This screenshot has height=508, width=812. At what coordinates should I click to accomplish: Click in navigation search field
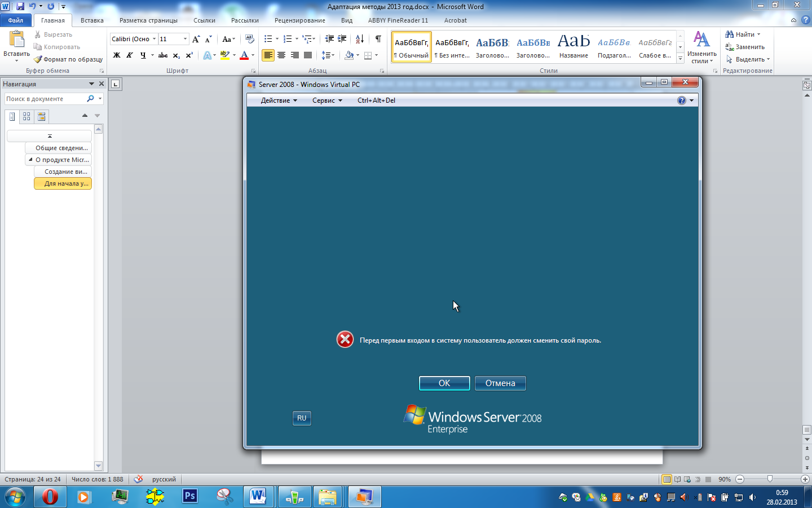44,99
